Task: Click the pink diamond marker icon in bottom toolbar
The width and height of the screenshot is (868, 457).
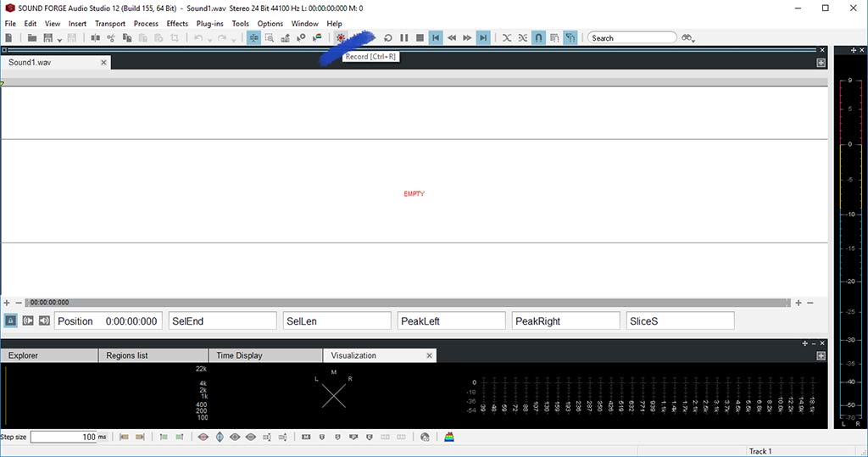Action: click(203, 437)
